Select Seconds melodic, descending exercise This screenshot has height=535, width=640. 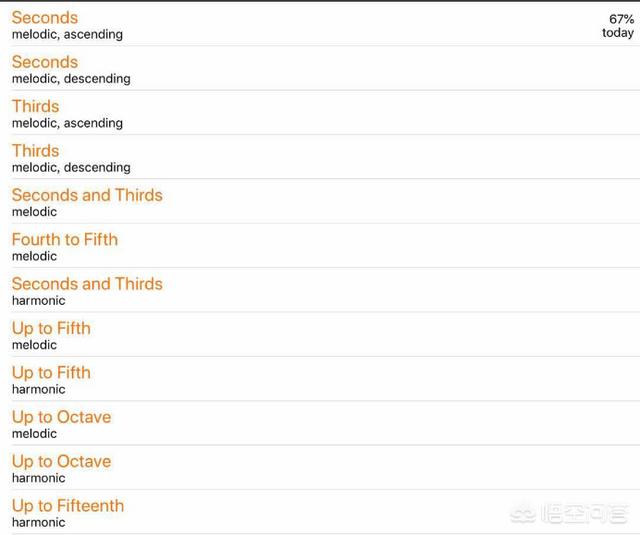(45, 62)
